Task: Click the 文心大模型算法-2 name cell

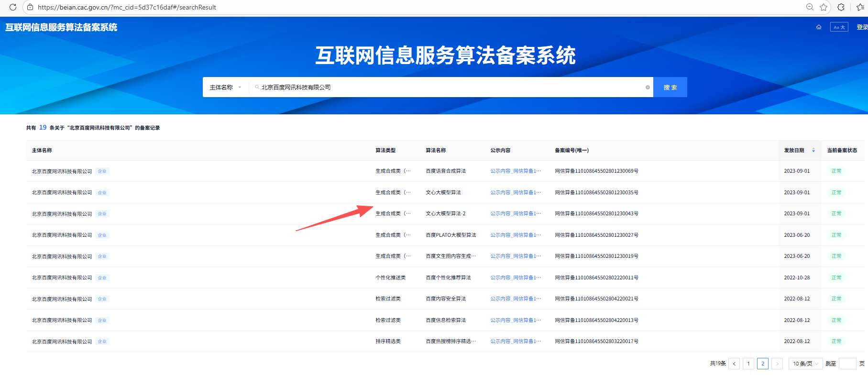Action: (446, 214)
